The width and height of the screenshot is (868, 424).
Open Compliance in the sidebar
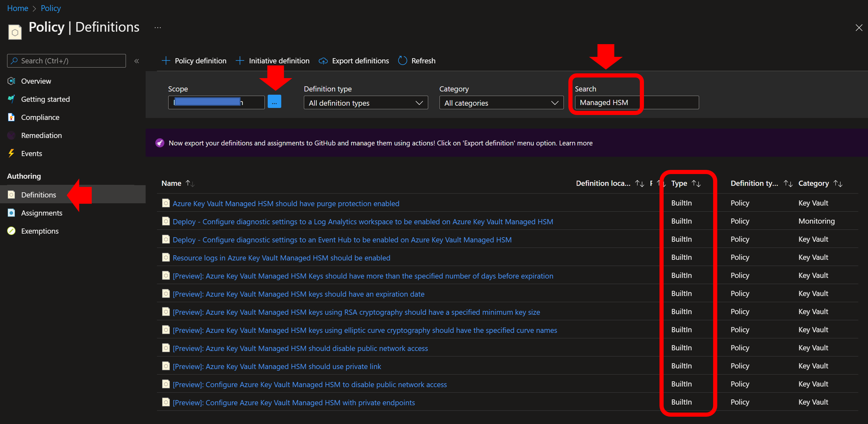[40, 118]
